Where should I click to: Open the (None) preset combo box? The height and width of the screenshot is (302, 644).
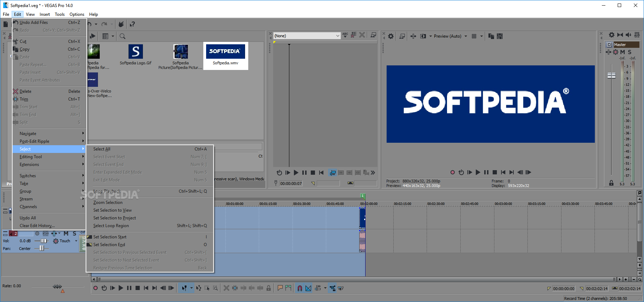(x=307, y=36)
